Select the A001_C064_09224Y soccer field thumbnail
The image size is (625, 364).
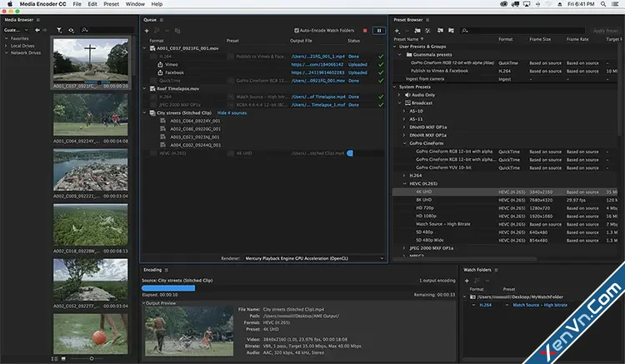(91, 115)
